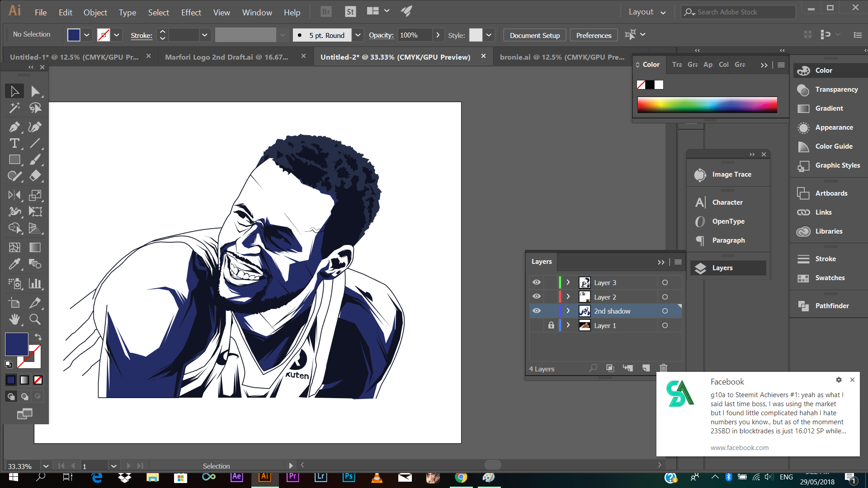Open Chrome from Windows taskbar
Screen dimensions: 868x488
(461, 477)
